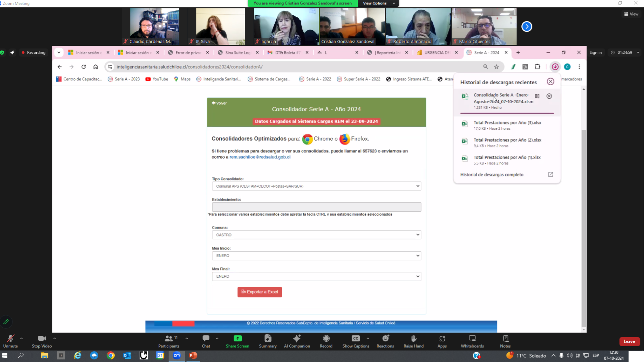Open Total Prestaciones por Año (1).xlsx
This screenshot has height=362, width=644.
pos(507,160)
